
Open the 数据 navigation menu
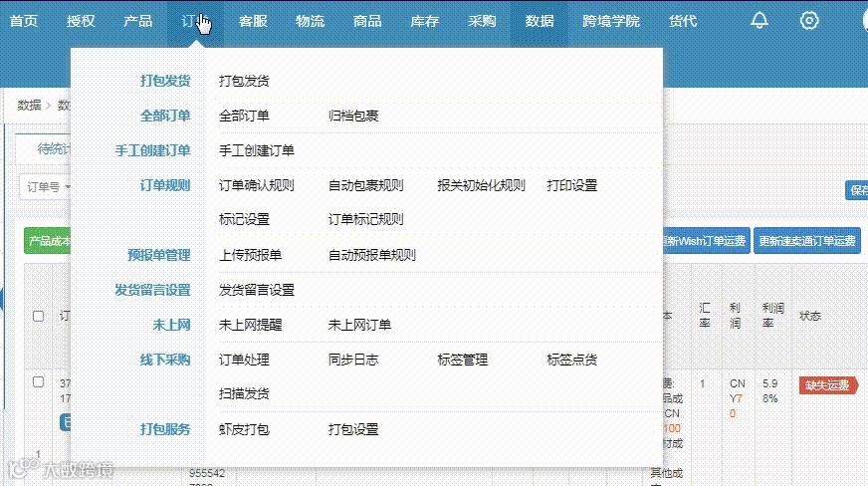[540, 21]
